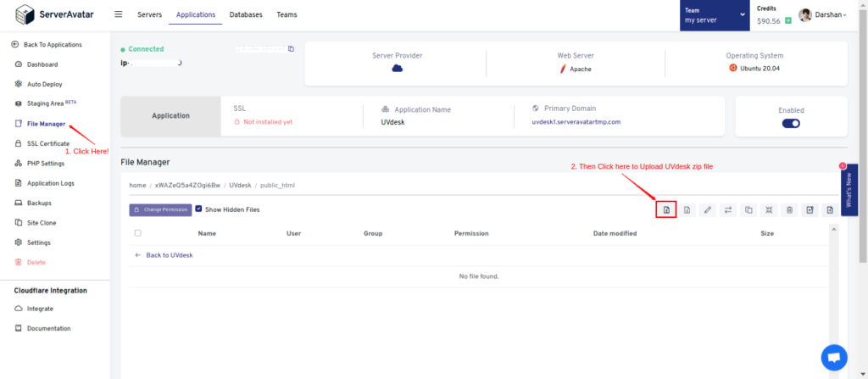
Task: Toggle the application Enabled switch
Action: click(x=791, y=123)
